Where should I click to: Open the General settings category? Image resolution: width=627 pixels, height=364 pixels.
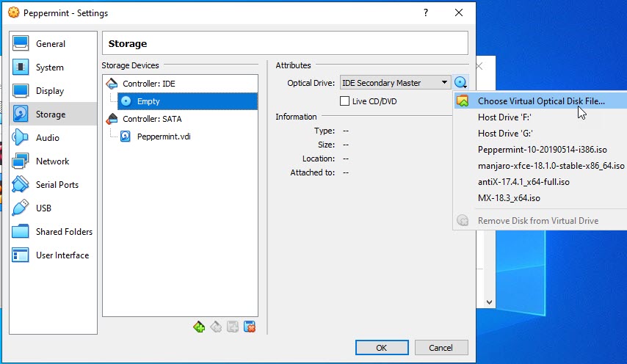tap(53, 43)
